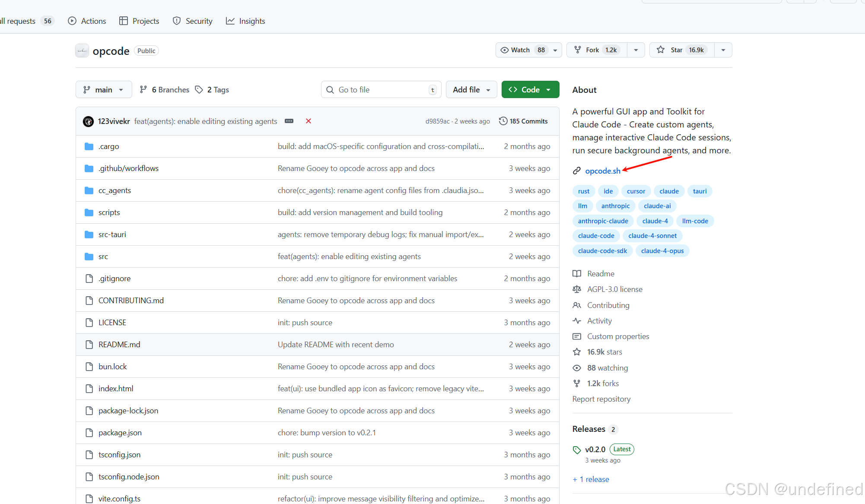Select the rust topic tag

click(584, 191)
